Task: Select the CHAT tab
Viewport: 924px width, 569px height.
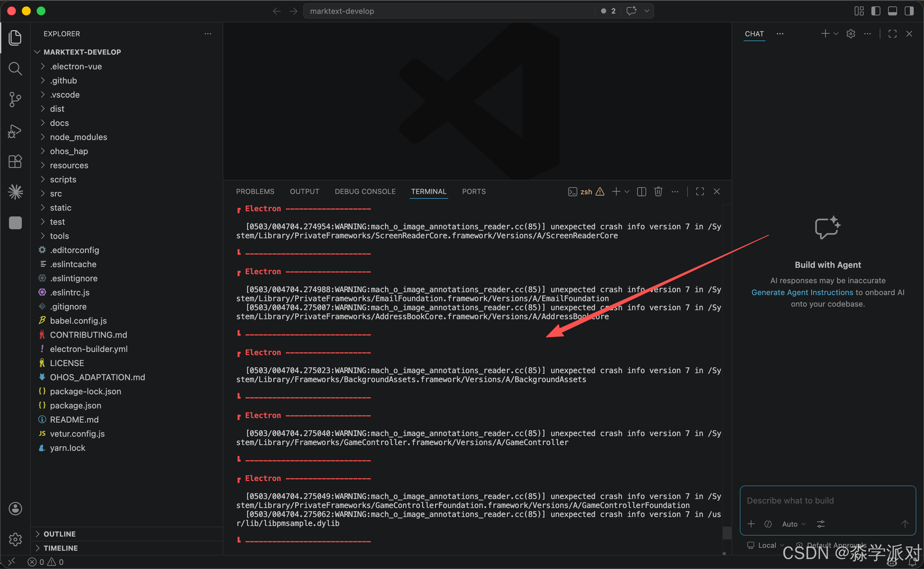Action: coord(754,34)
